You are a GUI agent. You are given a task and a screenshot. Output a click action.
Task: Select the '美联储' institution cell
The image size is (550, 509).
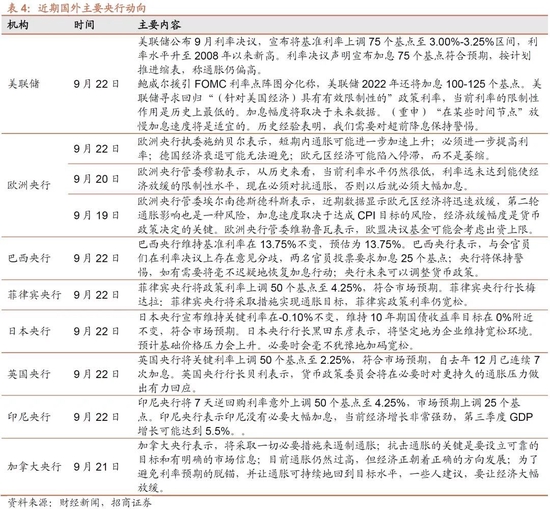pos(24,84)
